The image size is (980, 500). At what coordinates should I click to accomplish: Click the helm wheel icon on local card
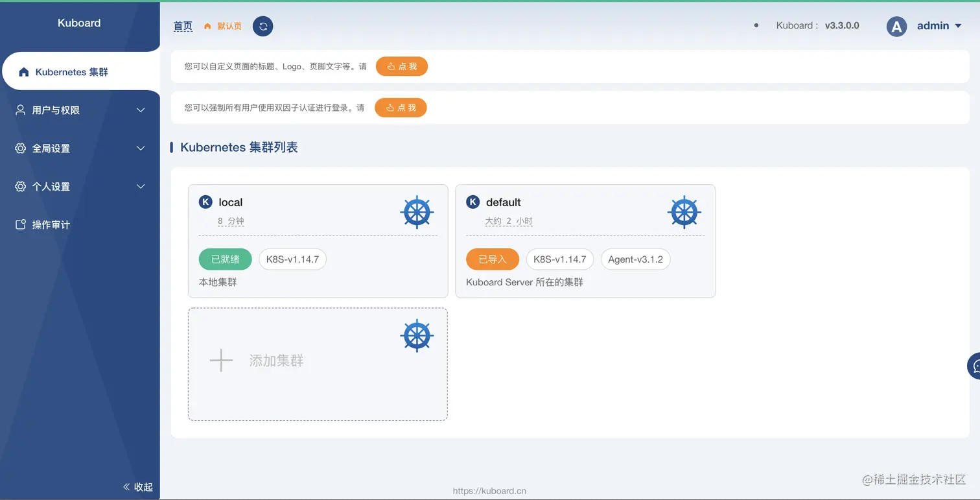point(417,211)
